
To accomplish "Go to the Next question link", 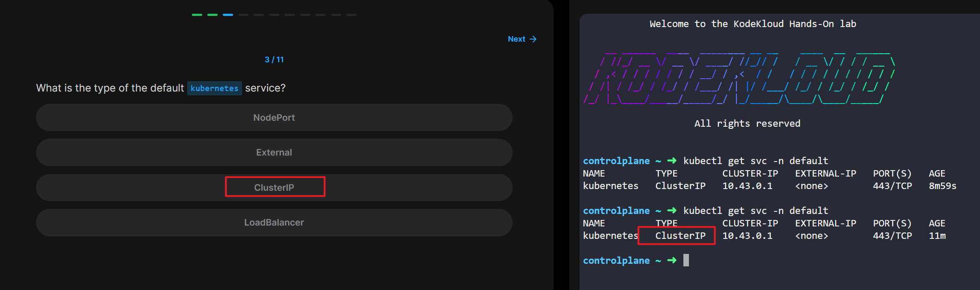I will [522, 39].
